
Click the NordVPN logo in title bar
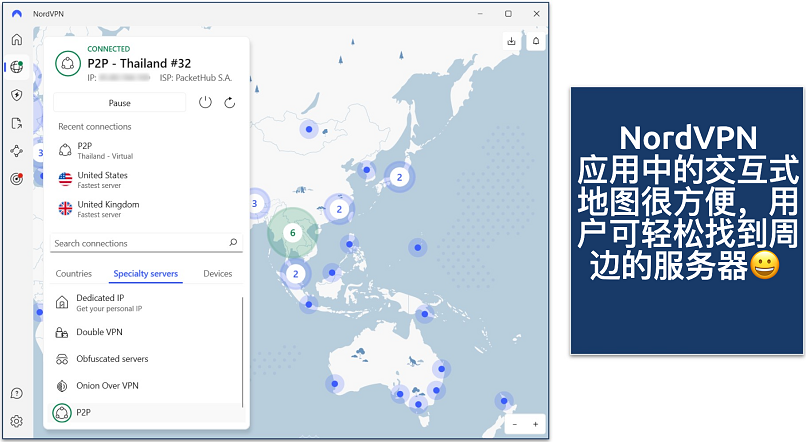pos(17,14)
